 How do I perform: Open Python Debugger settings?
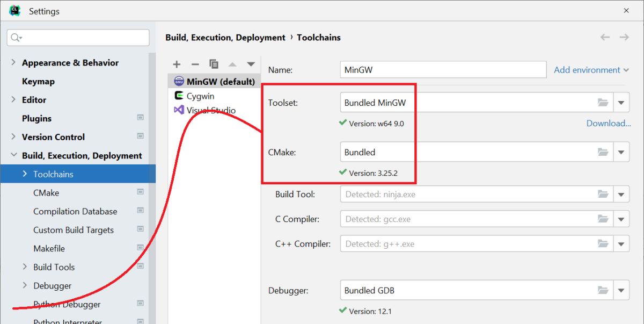point(67,304)
